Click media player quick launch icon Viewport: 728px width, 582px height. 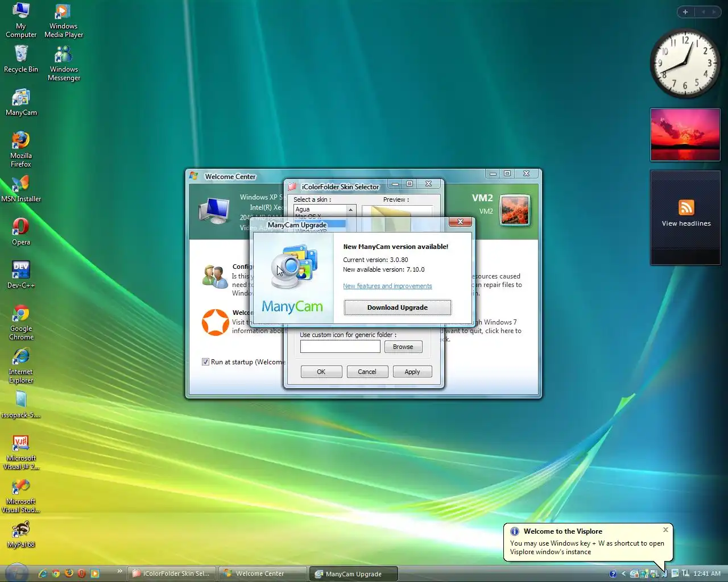click(95, 573)
